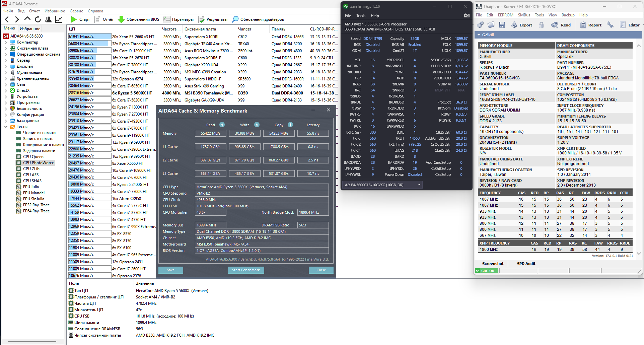Select the AIDA64 v6.85.6300 root node
Screen dimensions: 644x345
[x=26, y=36]
